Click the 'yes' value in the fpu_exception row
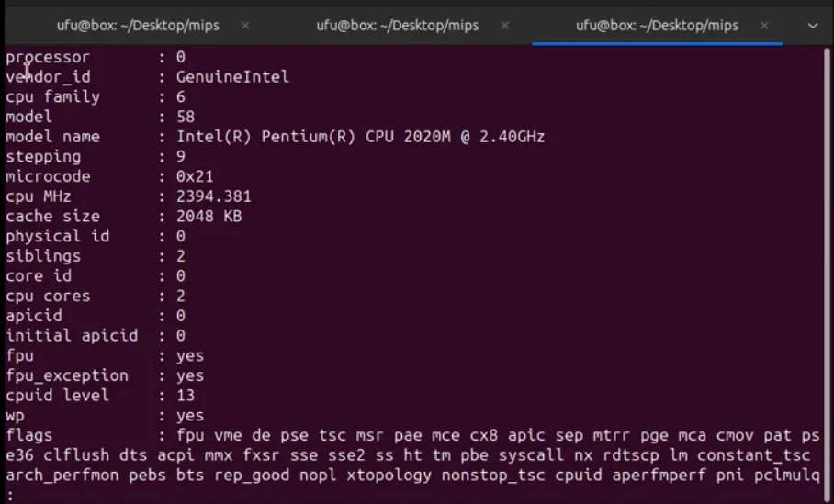Image resolution: width=834 pixels, height=504 pixels. [190, 375]
